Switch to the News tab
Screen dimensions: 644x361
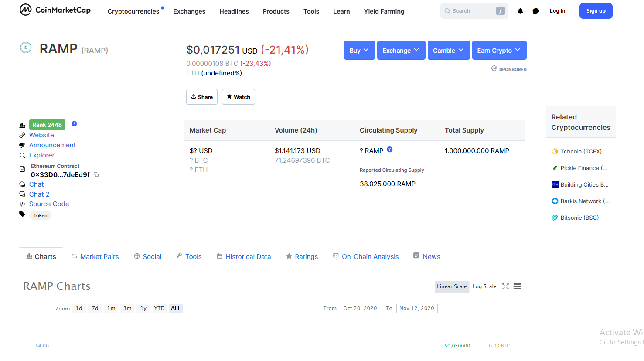tap(427, 257)
